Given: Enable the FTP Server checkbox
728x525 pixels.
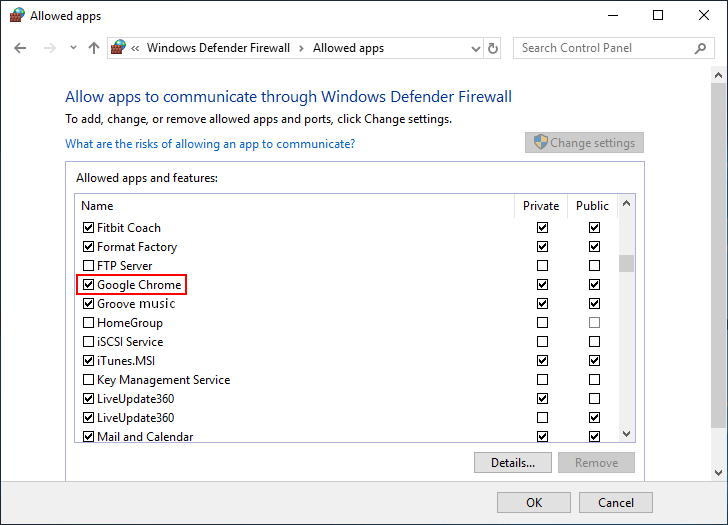Looking at the screenshot, I should tap(88, 266).
